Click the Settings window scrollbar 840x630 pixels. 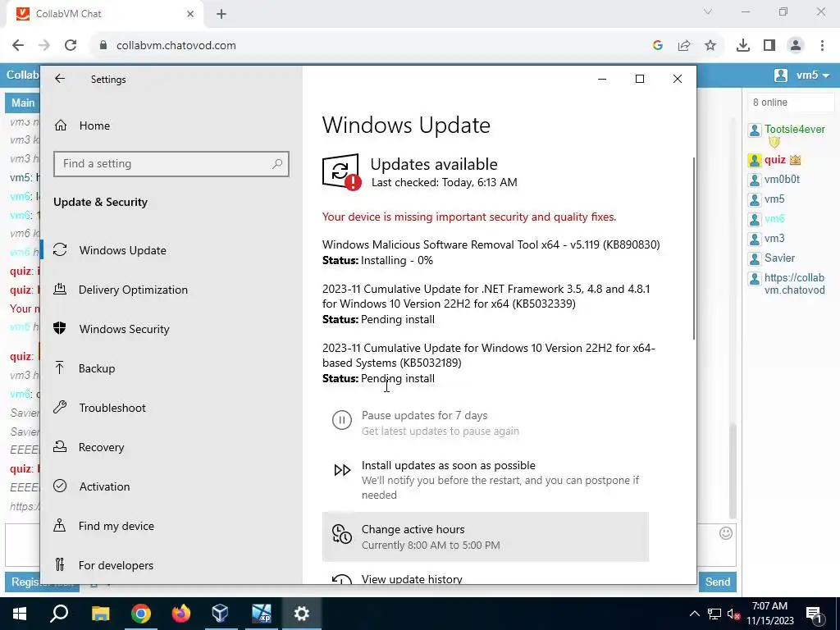click(694, 248)
